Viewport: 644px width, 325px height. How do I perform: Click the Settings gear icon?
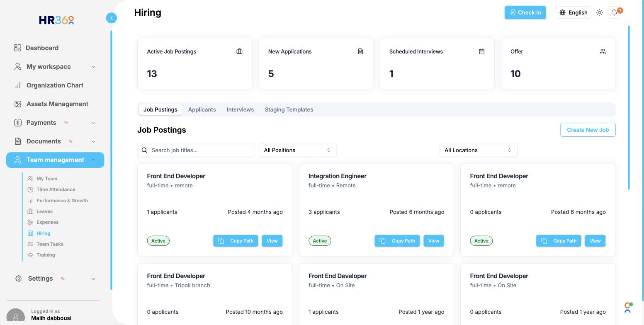click(19, 279)
